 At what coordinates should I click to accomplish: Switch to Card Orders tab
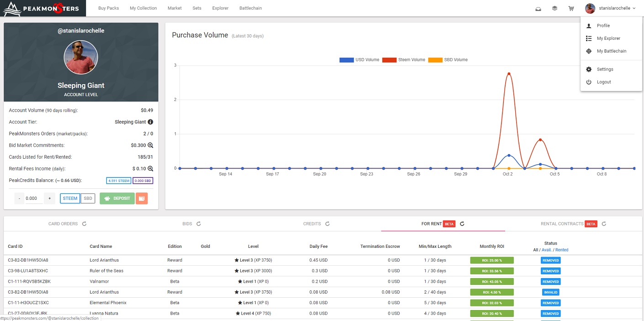(63, 224)
